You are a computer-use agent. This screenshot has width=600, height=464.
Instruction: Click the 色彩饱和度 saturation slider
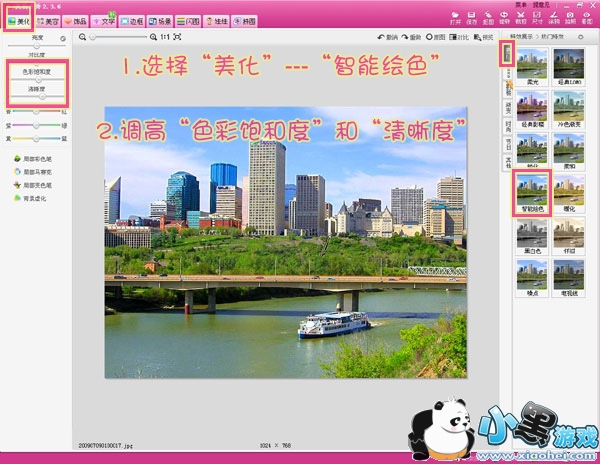37,80
